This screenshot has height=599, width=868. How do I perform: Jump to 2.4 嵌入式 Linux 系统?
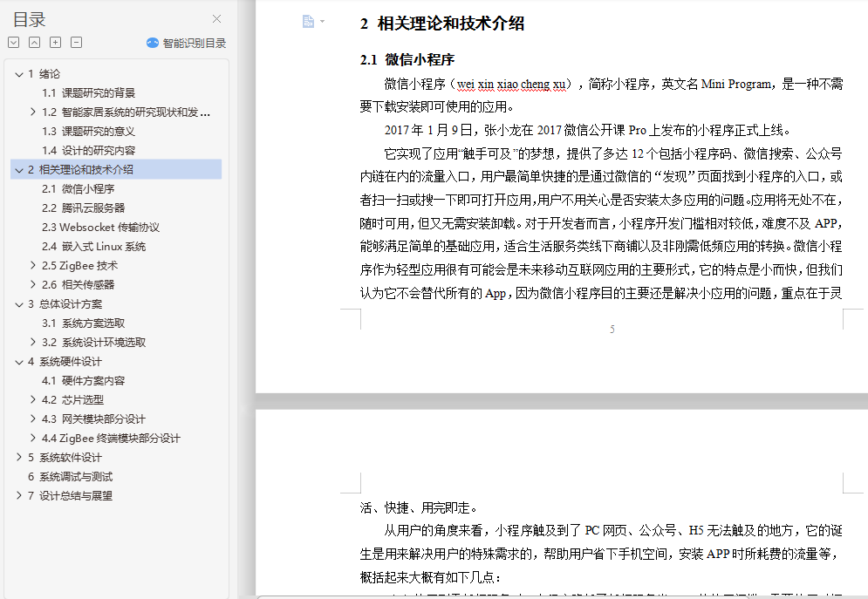[94, 247]
